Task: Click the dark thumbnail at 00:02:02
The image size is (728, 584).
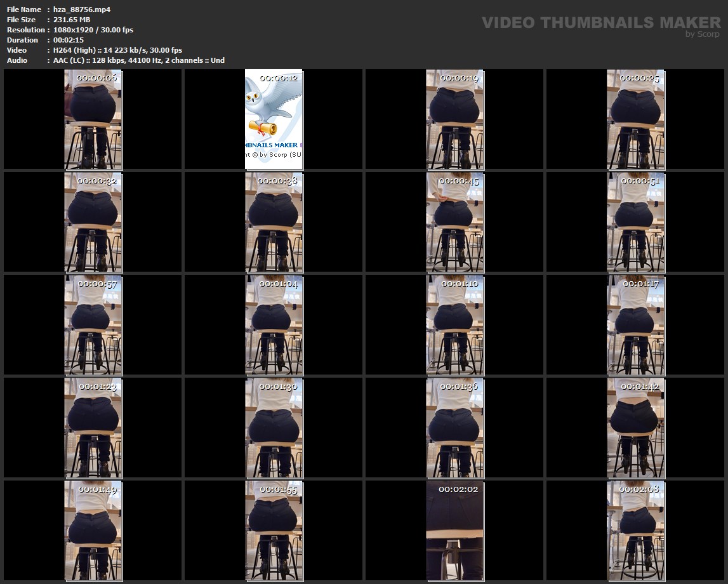Action: click(x=455, y=531)
